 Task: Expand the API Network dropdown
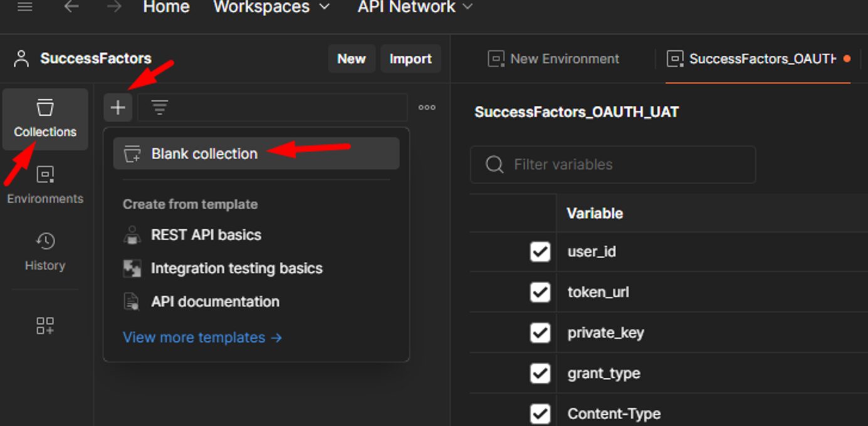click(415, 7)
